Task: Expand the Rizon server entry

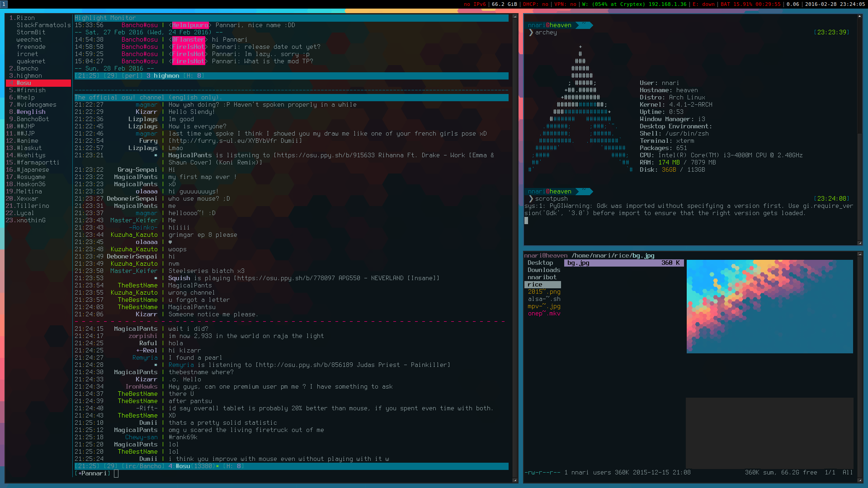Action: 25,18
